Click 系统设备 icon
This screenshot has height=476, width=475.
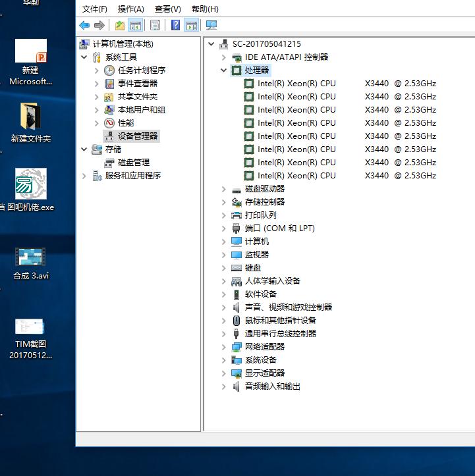[x=237, y=360]
